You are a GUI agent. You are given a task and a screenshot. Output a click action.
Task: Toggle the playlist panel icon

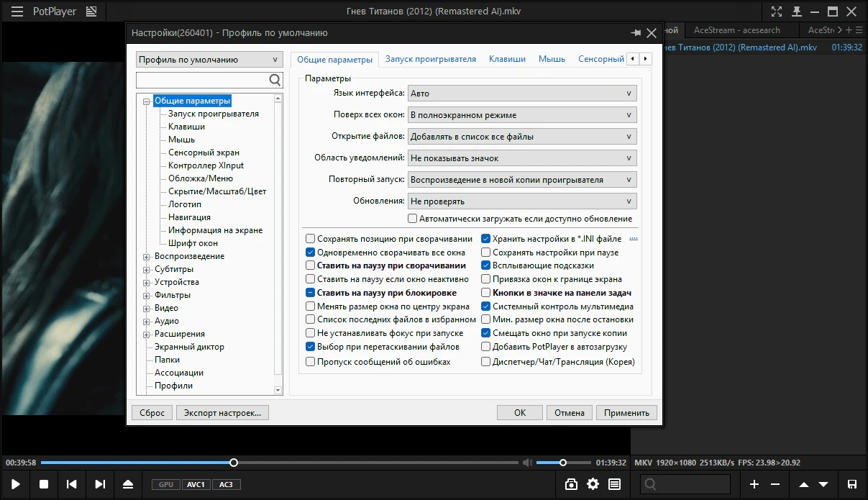tap(614, 484)
